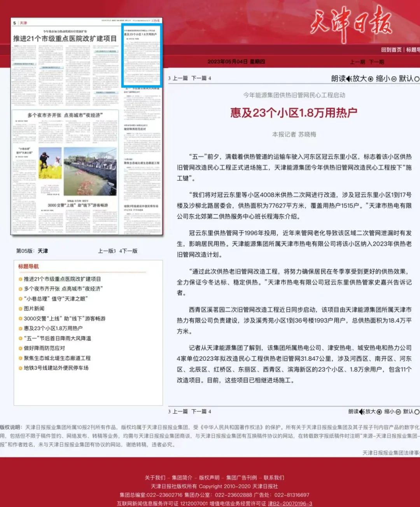Click the 放大 plus icon below the article
The image size is (420, 507).
coord(379,411)
